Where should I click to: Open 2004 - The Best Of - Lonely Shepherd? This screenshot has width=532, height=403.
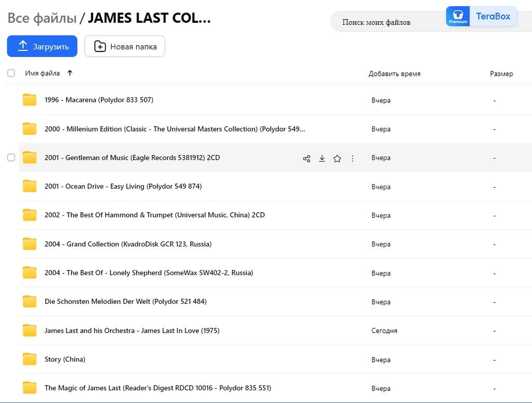(149, 272)
